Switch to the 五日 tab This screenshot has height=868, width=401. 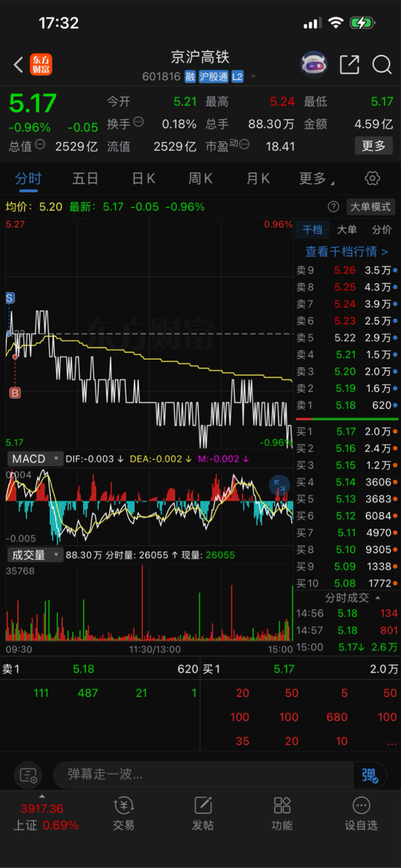pyautogui.click(x=85, y=179)
